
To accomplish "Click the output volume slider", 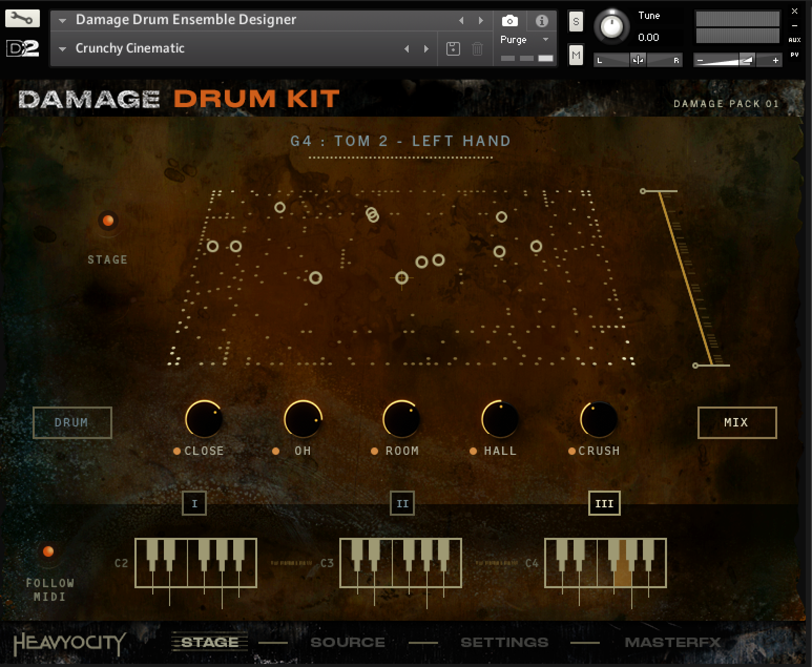I will 737,60.
